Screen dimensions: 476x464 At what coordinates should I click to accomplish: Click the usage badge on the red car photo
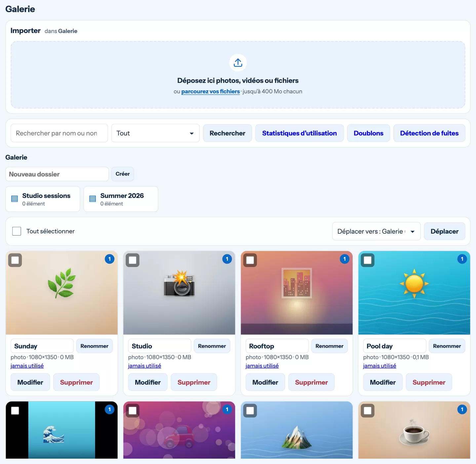coord(227,409)
